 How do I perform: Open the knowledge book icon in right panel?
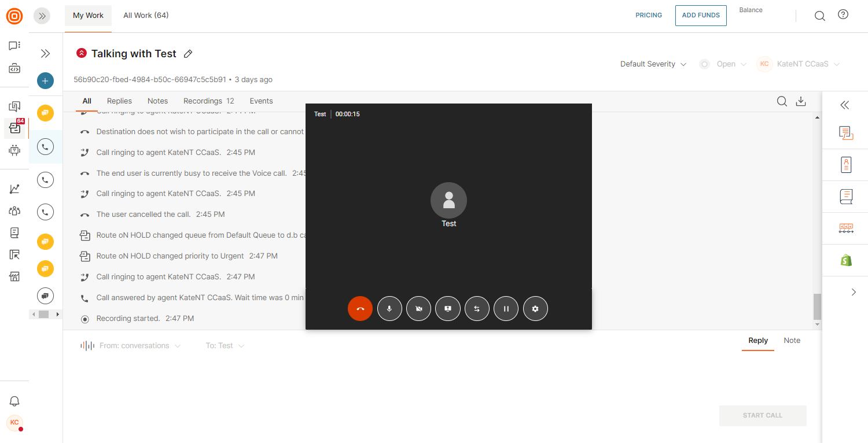pos(846,197)
